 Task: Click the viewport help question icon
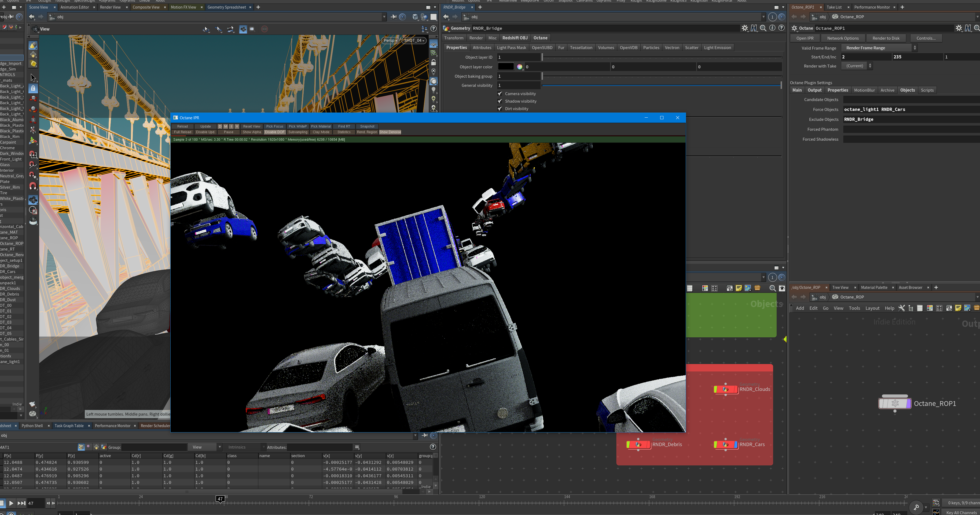(x=433, y=29)
